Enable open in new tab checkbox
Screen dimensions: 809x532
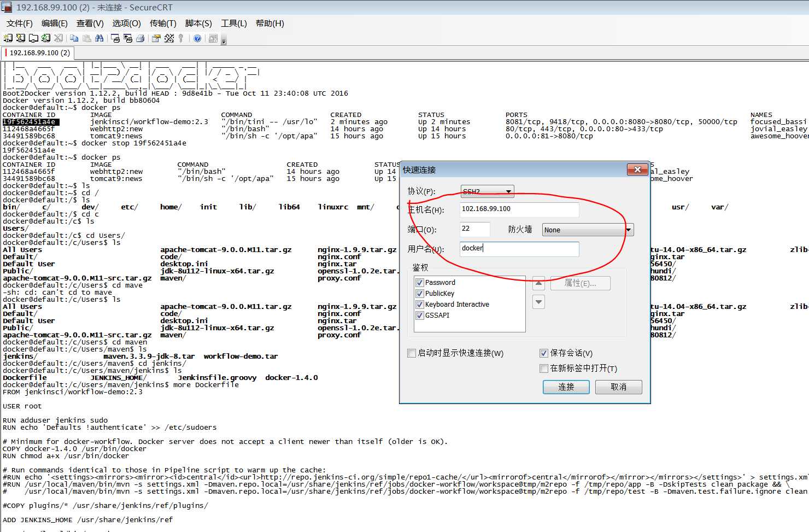[544, 369]
